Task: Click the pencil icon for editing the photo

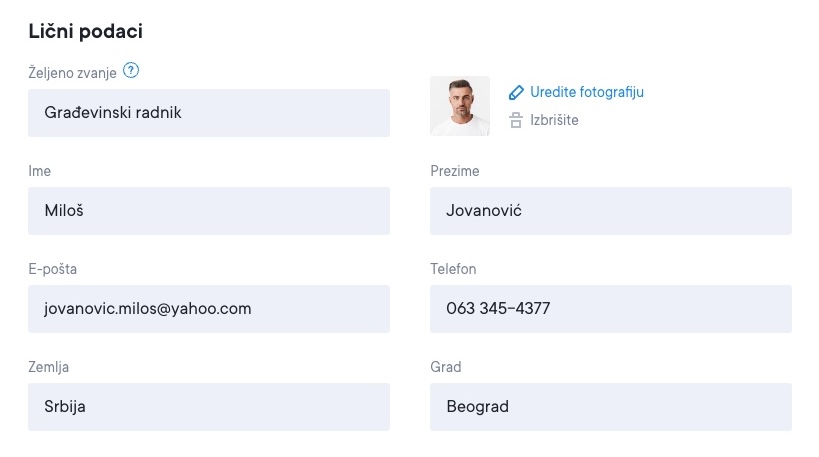Action: tap(516, 92)
